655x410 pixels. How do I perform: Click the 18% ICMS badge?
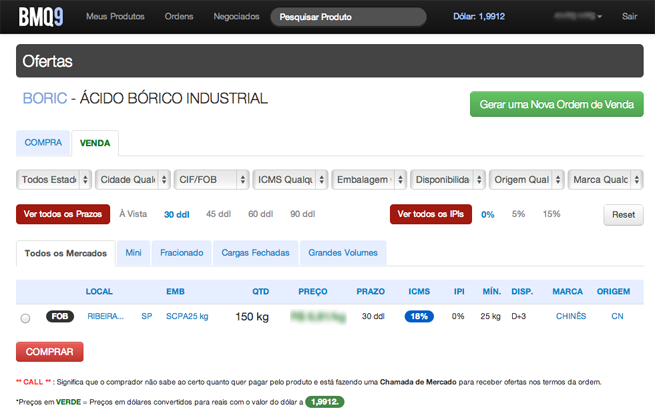click(x=419, y=316)
